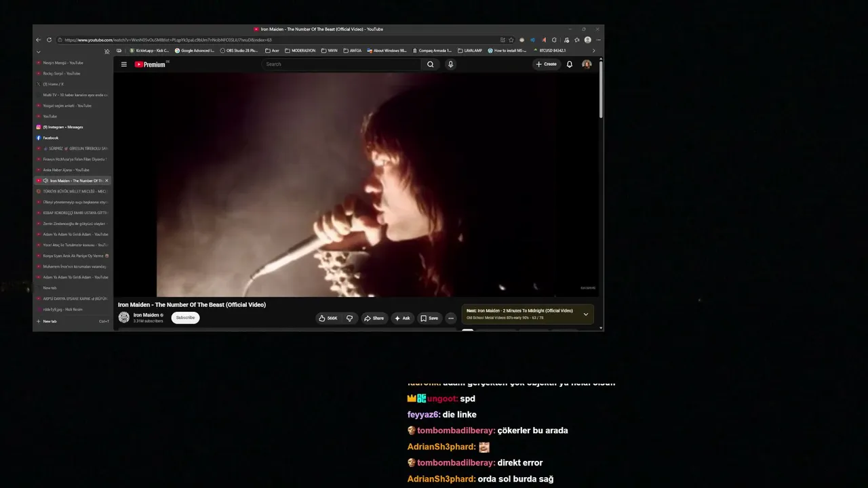Switch to the Anka Haber Ajansı tab
The image size is (868, 488).
click(72, 170)
